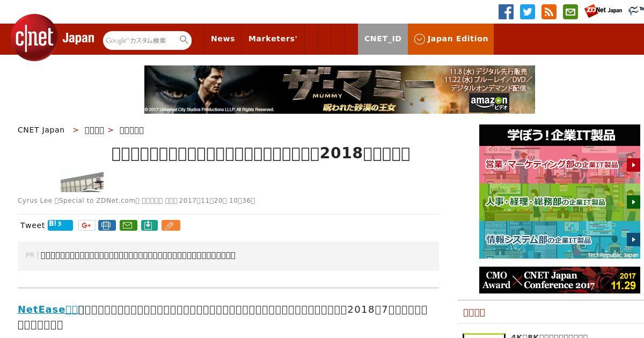Viewport: 644px width, 338px height.
Task: Follow the NetEase link in the article text
Action: point(48,310)
